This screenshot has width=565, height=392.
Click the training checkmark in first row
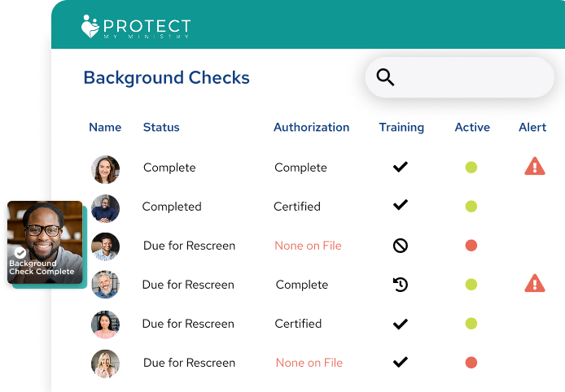coord(401,167)
